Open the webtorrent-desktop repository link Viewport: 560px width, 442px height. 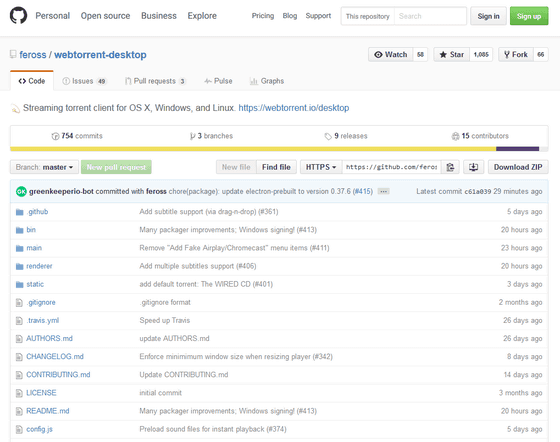(100, 55)
